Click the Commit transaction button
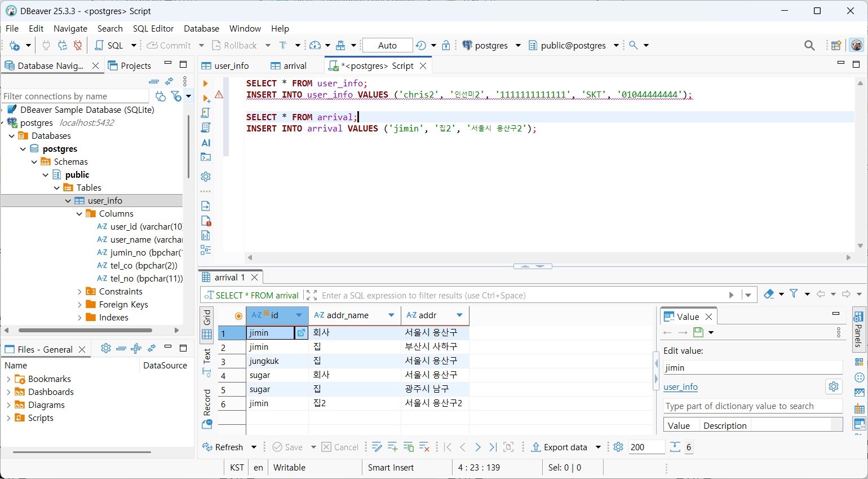Viewport: 868px width, 479px height. 169,45
